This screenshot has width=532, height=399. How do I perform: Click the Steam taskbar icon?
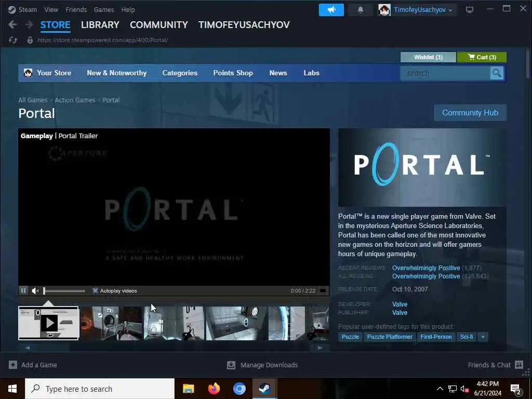pos(264,389)
